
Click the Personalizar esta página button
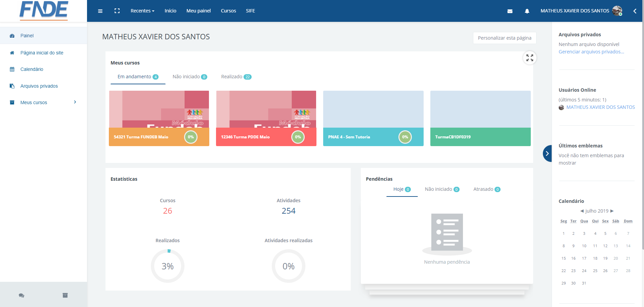(x=504, y=38)
